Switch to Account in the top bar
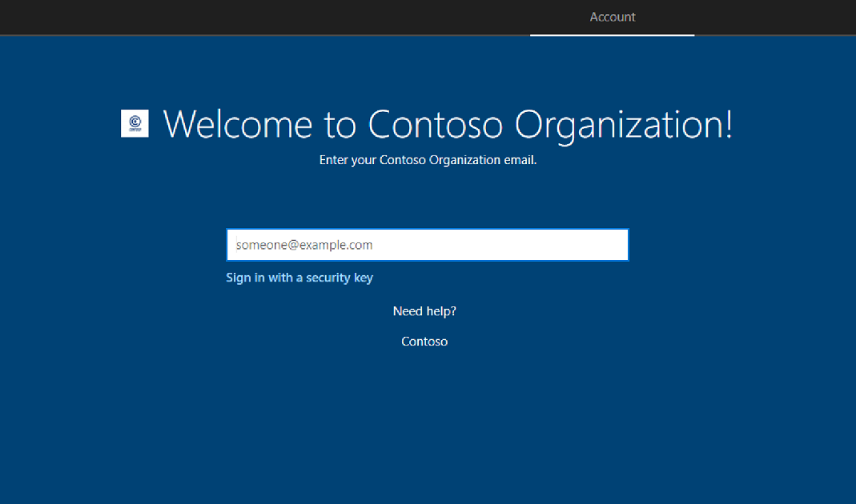The image size is (856, 504). click(x=612, y=17)
